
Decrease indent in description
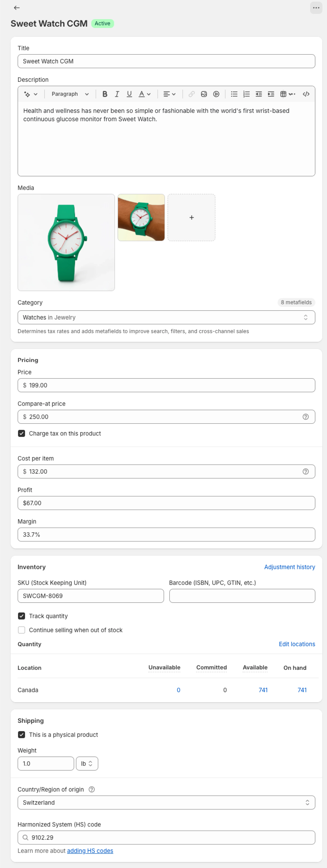click(x=259, y=94)
